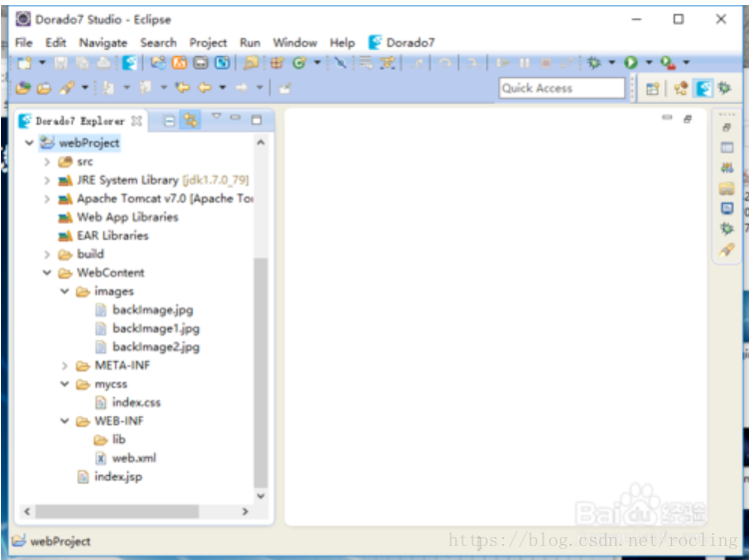Click the Restore icon at the top of the right sidebar
This screenshot has height=560, width=749.
pyautogui.click(x=727, y=128)
